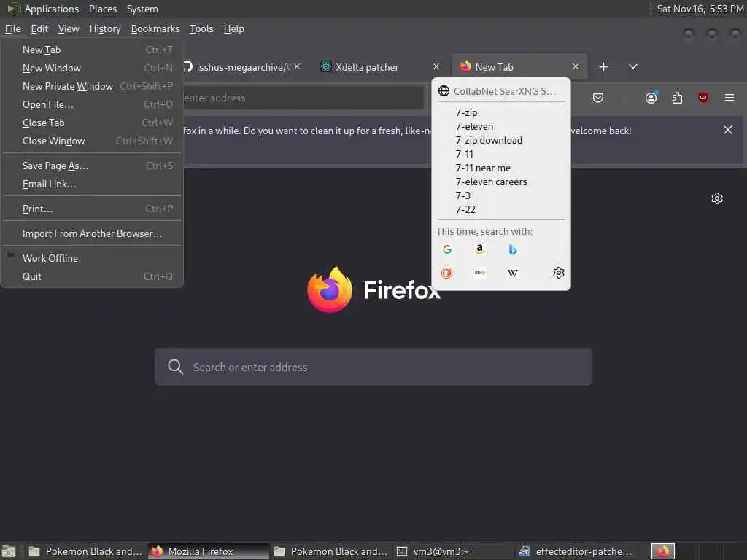Search with Wikipedia engine icon
747x560 pixels.
[x=513, y=273]
